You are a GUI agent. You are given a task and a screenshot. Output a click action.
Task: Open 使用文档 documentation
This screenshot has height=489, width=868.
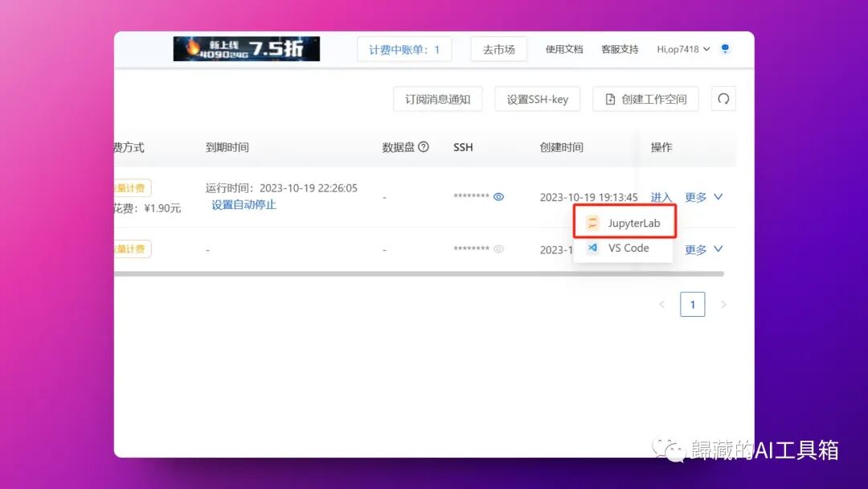point(564,49)
